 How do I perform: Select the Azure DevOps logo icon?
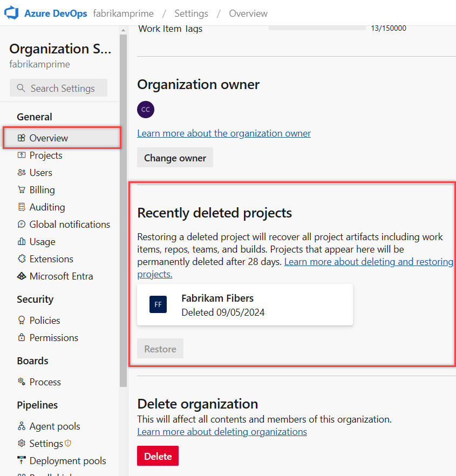(11, 13)
